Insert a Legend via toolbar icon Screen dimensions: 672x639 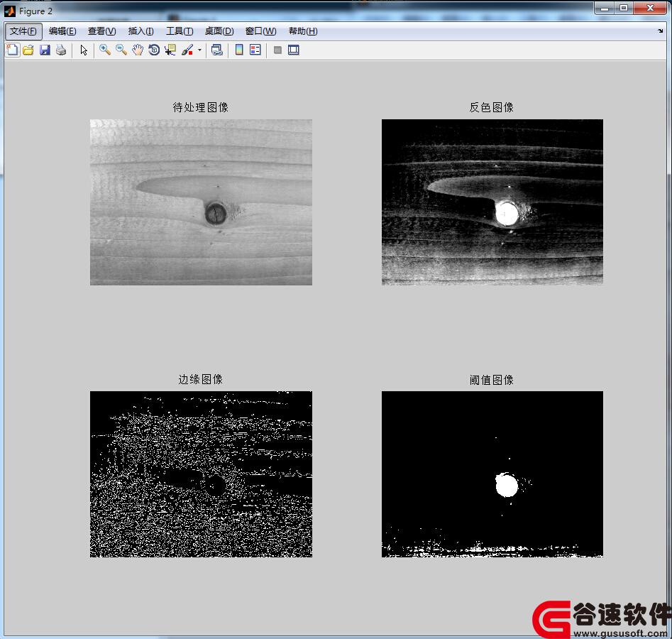point(255,50)
